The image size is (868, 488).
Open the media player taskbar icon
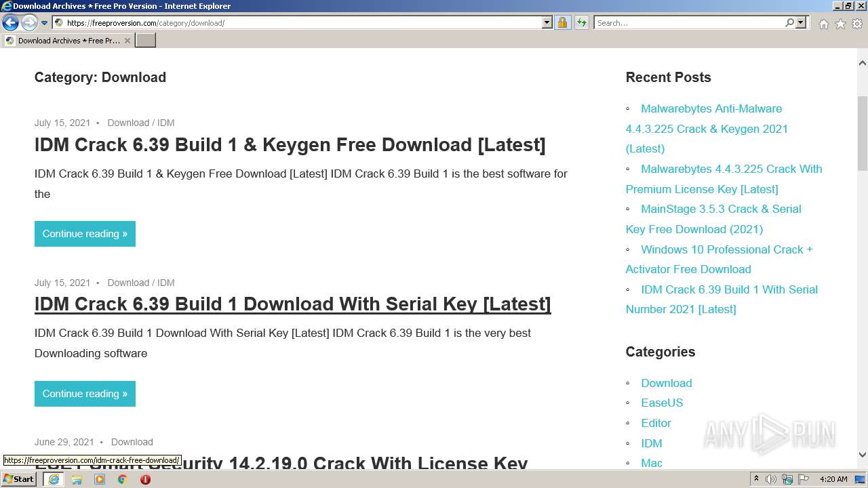click(x=100, y=479)
